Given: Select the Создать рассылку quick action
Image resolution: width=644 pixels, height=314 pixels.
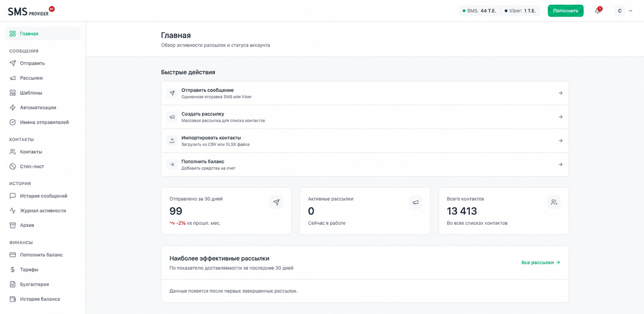Looking at the screenshot, I should tap(365, 117).
